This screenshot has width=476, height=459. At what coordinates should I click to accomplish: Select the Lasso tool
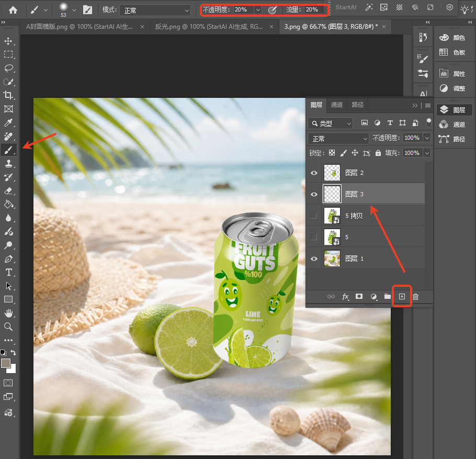tap(8, 68)
